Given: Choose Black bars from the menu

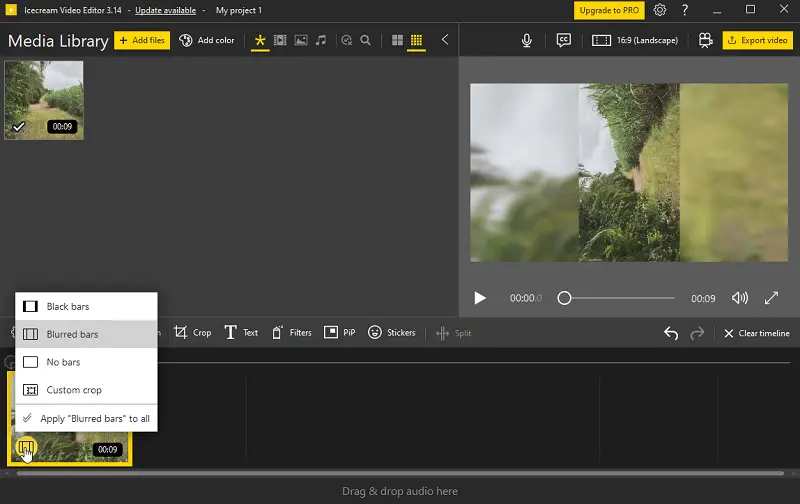Looking at the screenshot, I should pos(86,307).
